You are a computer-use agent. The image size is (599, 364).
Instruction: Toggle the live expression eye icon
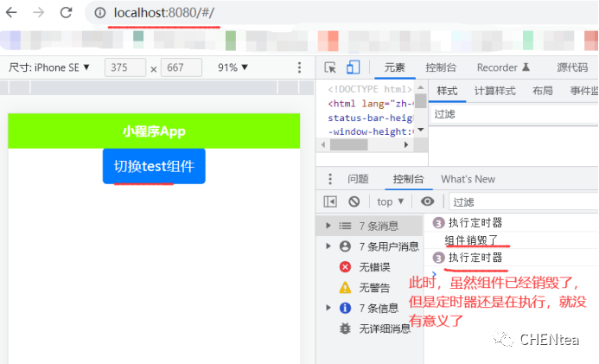[427, 201]
